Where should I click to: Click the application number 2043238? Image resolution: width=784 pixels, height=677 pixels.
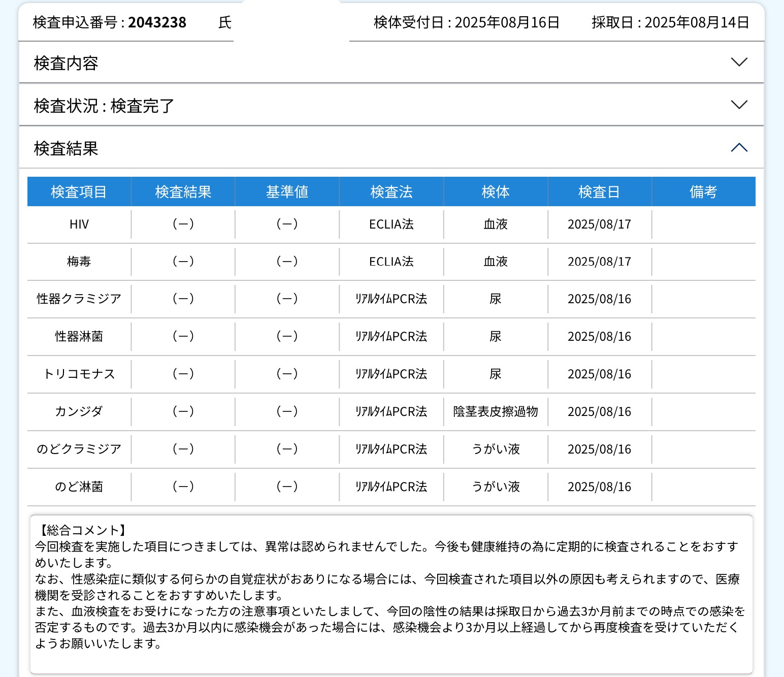pyautogui.click(x=157, y=22)
